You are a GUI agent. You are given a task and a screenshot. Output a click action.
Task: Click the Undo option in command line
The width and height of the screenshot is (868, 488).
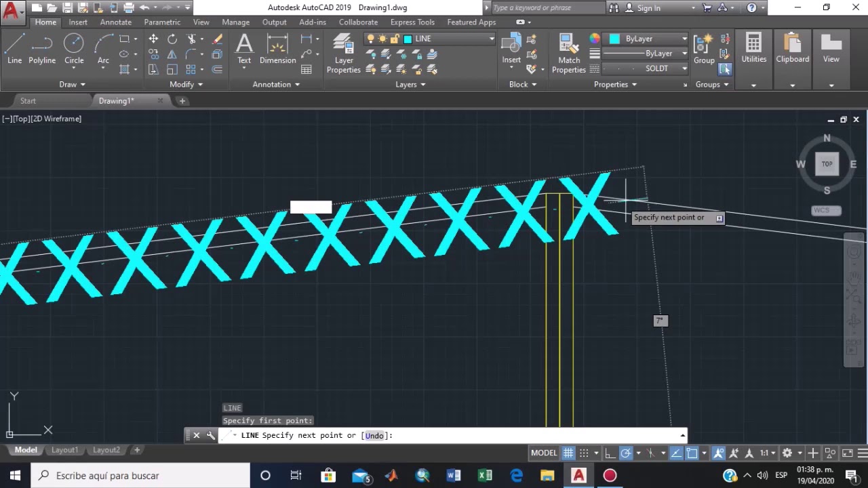point(374,435)
